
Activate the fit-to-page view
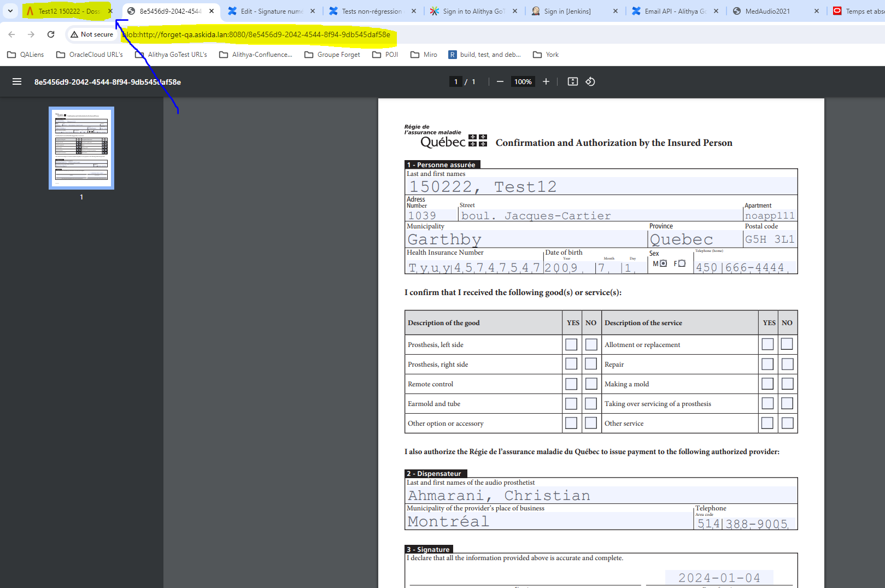pos(572,81)
